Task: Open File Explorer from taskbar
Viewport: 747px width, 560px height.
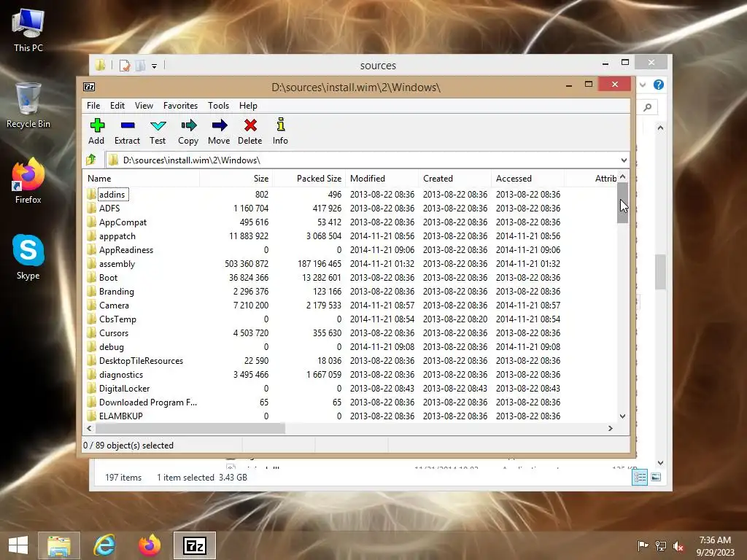Action: (58, 545)
